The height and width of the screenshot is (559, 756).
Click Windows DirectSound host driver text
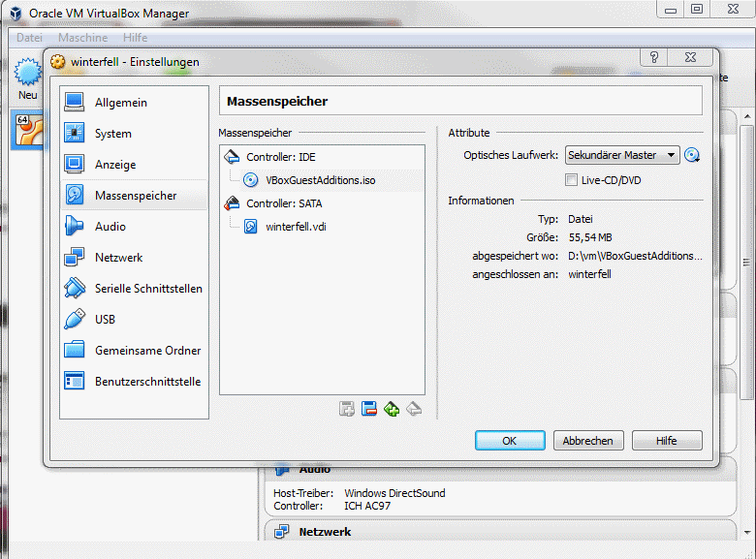[394, 493]
